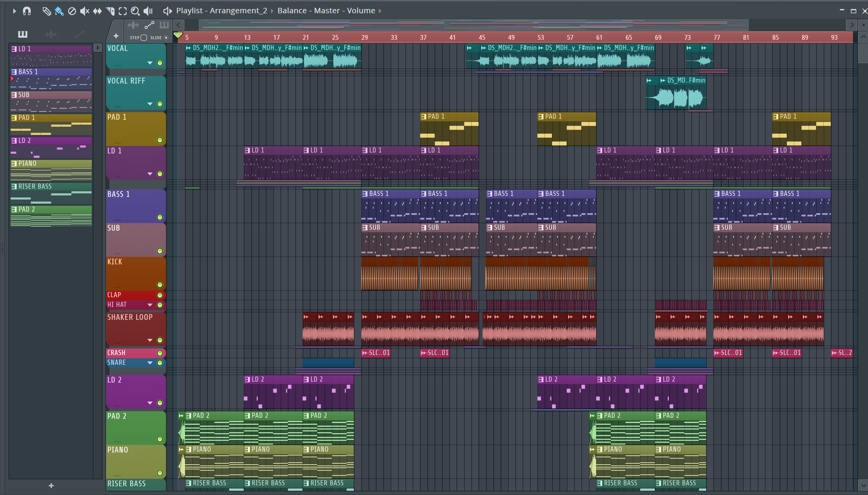Mute the PAD 1 track
This screenshot has height=495, width=868.
[160, 140]
